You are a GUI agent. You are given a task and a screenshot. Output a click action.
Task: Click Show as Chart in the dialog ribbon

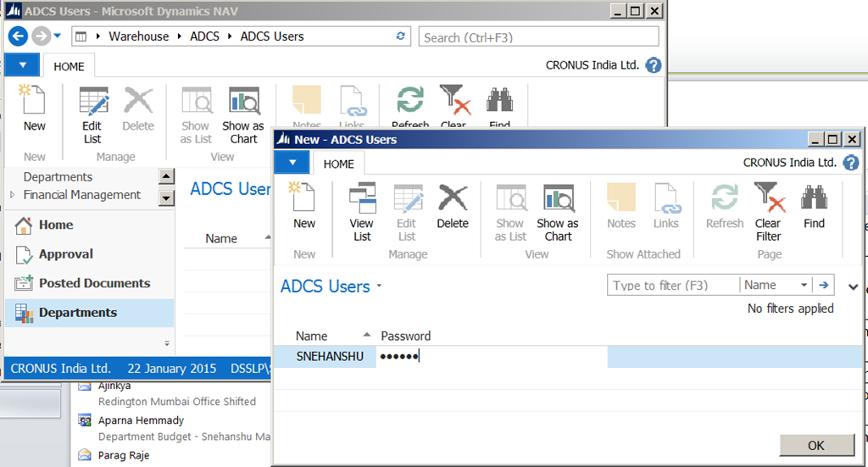(x=558, y=213)
